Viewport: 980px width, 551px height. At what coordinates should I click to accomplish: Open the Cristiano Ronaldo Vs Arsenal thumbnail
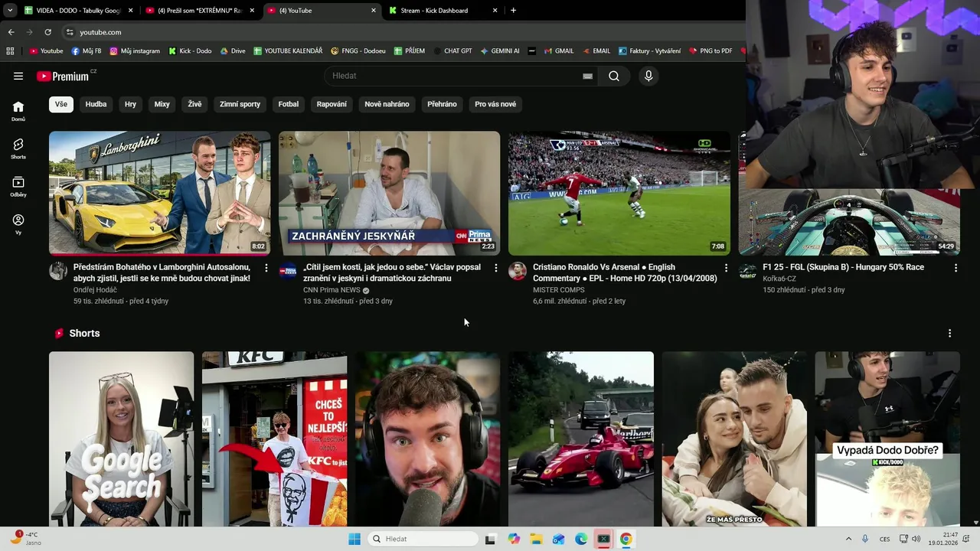[x=619, y=193]
